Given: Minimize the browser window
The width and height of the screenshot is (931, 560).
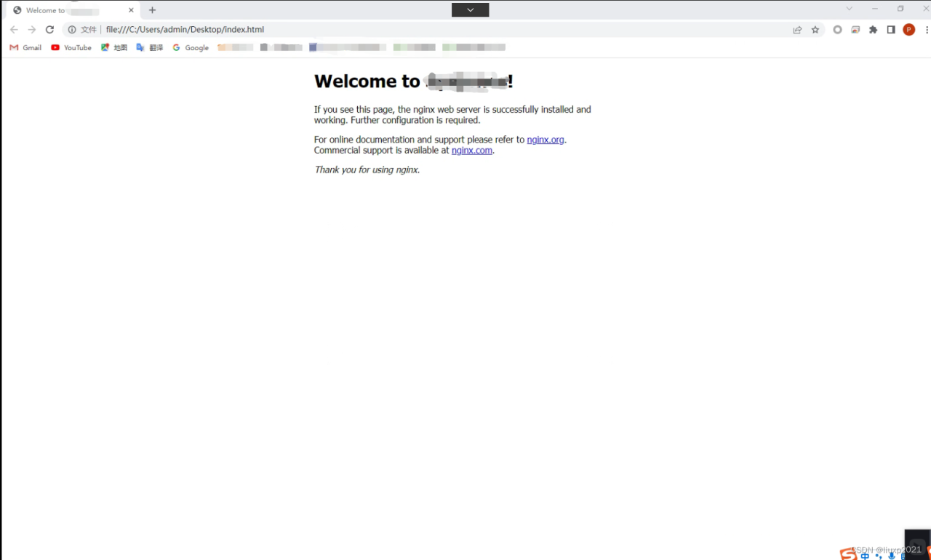Looking at the screenshot, I should [874, 9].
